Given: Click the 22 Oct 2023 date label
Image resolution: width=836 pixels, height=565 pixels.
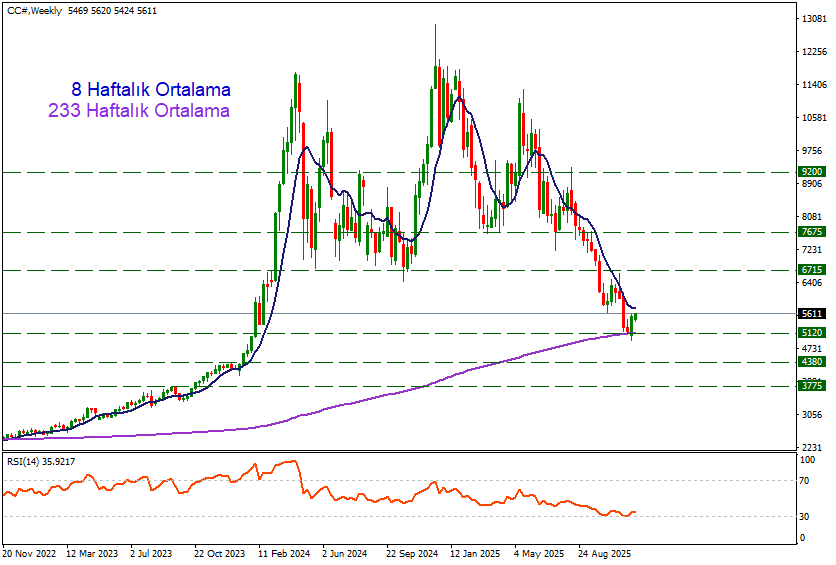Looking at the screenshot, I should pyautogui.click(x=221, y=552).
